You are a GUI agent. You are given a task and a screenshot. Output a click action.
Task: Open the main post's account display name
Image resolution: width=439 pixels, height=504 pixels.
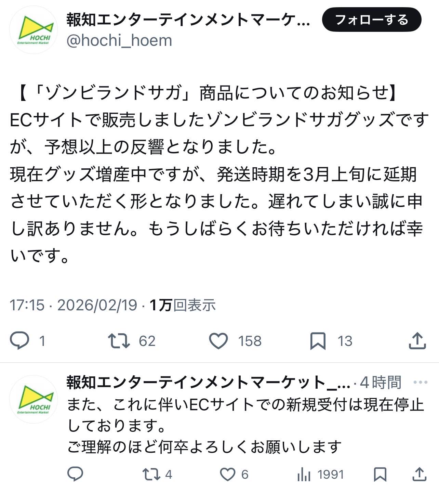188,20
